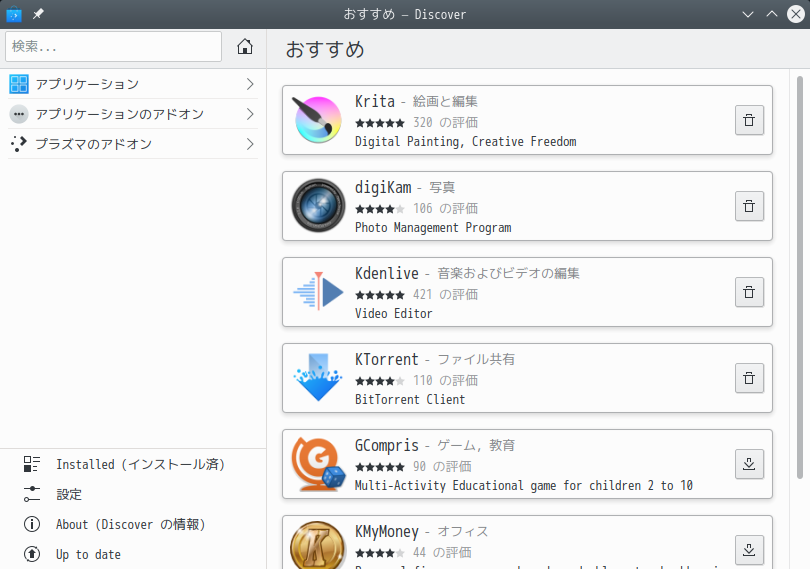Open the Krita paintbrush app icon
Viewport: 810px width, 569px height.
click(317, 120)
